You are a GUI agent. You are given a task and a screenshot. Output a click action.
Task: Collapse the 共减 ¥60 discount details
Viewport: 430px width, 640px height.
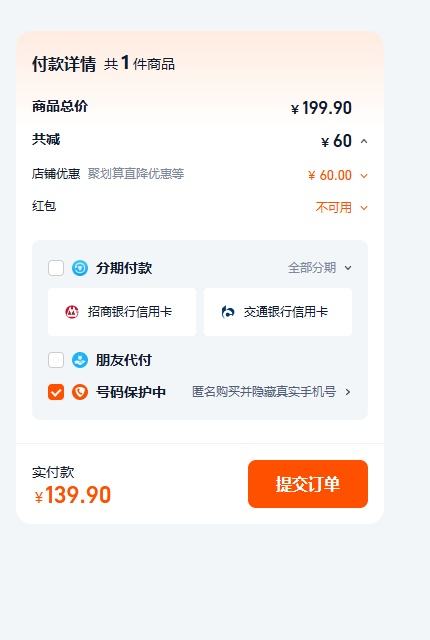pos(364,141)
